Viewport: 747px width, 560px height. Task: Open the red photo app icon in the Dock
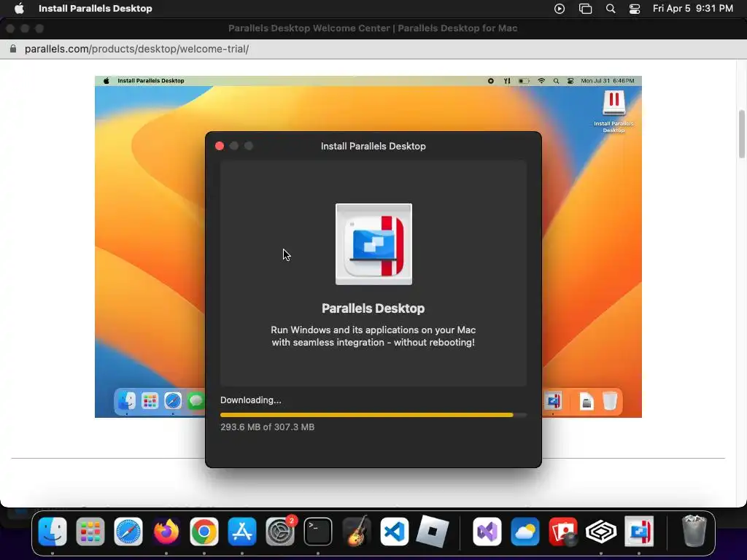pyautogui.click(x=563, y=532)
